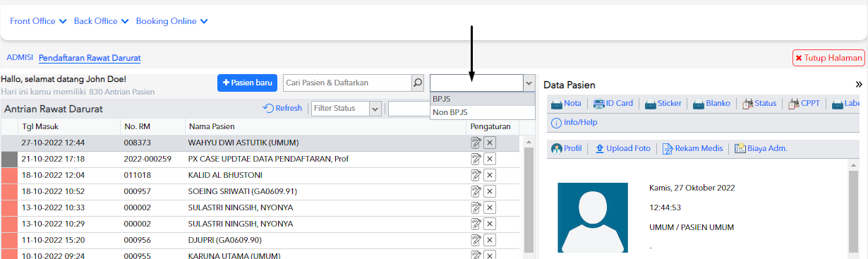This screenshot has height=259, width=868.
Task: Remove PX CASE UPDTAE DATA PENDAFTARAN row
Action: [x=490, y=159]
